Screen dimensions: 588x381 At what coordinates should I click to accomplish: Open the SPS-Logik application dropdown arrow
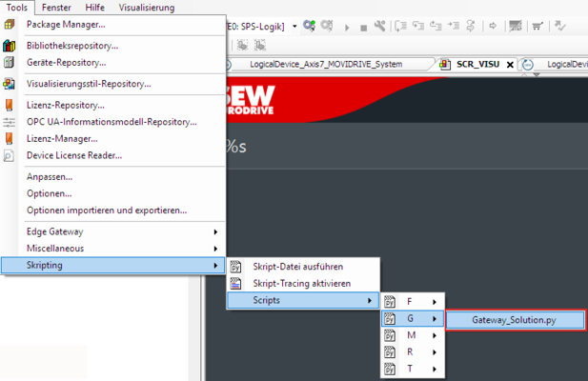294,26
